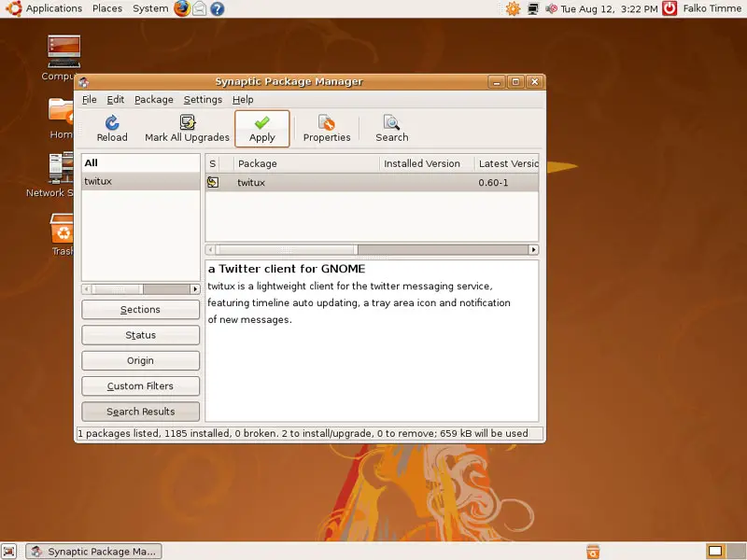This screenshot has width=747, height=560.
Task: Minimize the Synaptic window
Action: click(x=497, y=82)
